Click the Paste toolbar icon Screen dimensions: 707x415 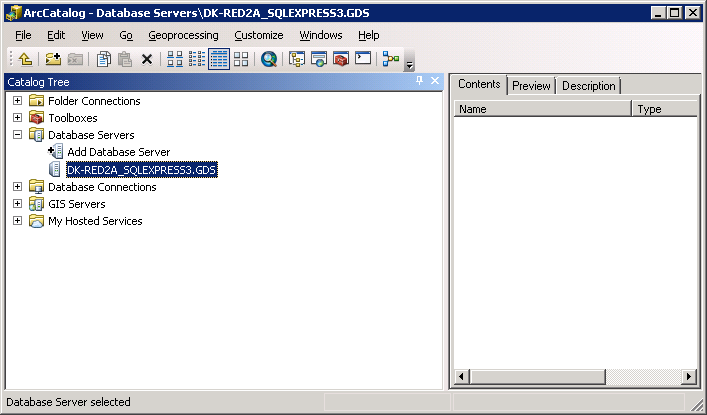pyautogui.click(x=125, y=59)
